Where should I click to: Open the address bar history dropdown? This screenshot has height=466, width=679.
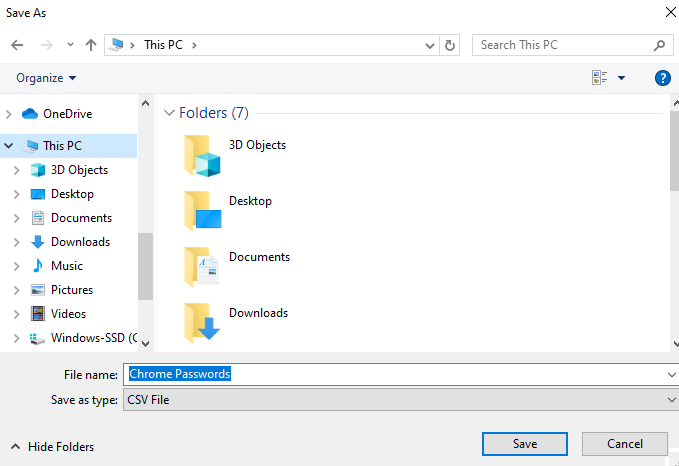click(430, 45)
